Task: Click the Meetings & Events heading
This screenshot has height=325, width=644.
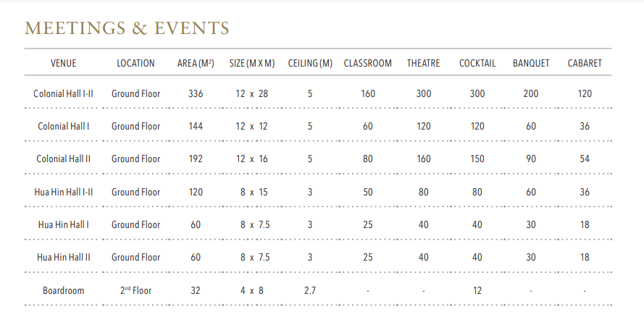Action: [127, 28]
